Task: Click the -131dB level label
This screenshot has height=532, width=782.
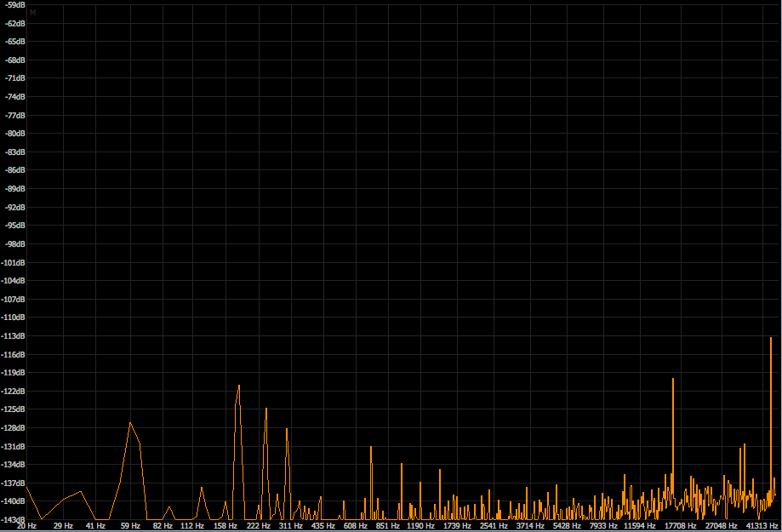Action: 13,446
